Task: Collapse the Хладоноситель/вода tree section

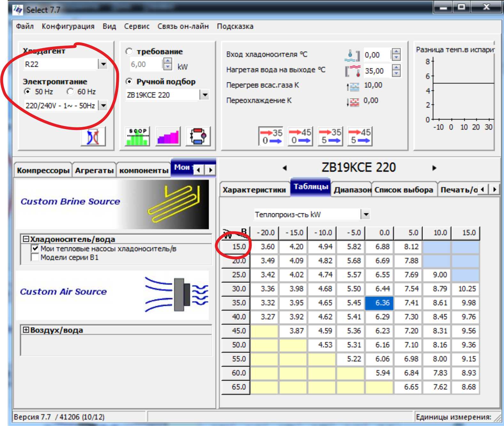Action: click(x=26, y=239)
